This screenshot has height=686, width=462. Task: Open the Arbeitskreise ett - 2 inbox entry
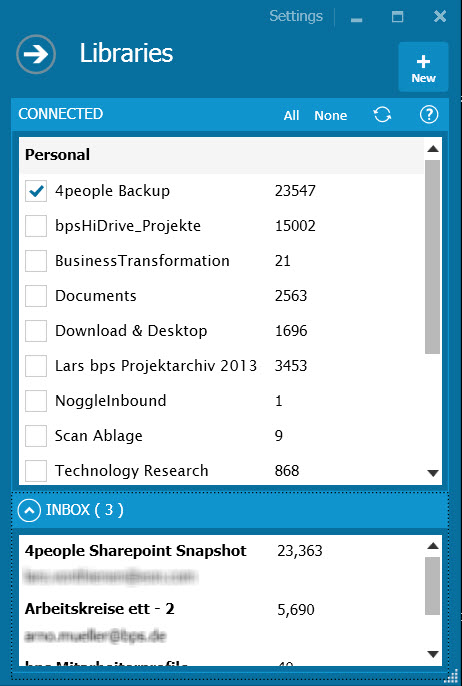click(100, 609)
